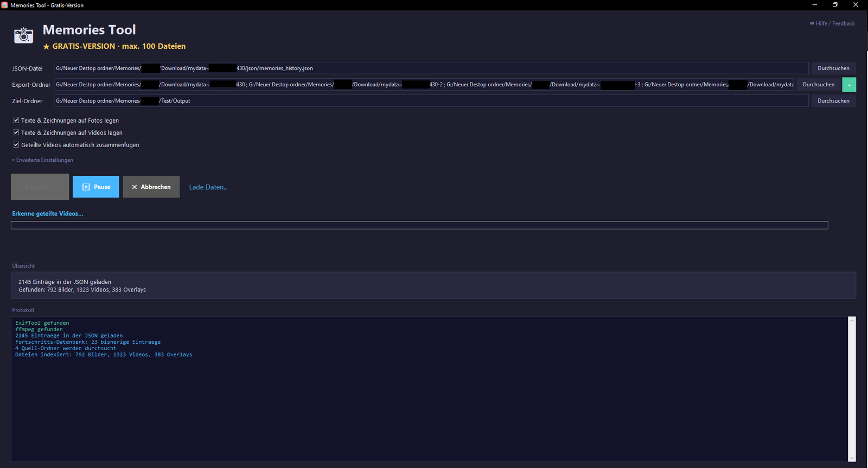Click the gold star next to GRATIS-VERSION
This screenshot has width=868, height=468.
47,47
